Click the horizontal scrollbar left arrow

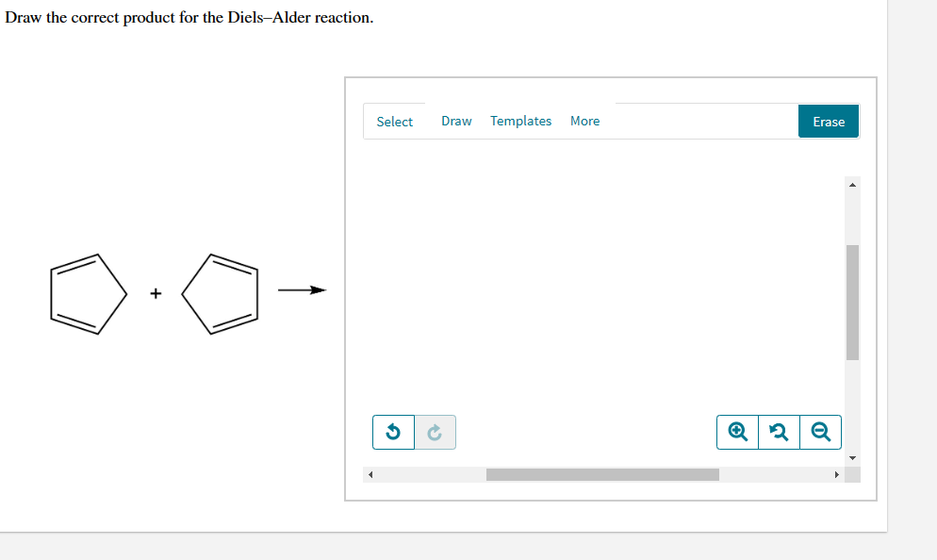[370, 474]
